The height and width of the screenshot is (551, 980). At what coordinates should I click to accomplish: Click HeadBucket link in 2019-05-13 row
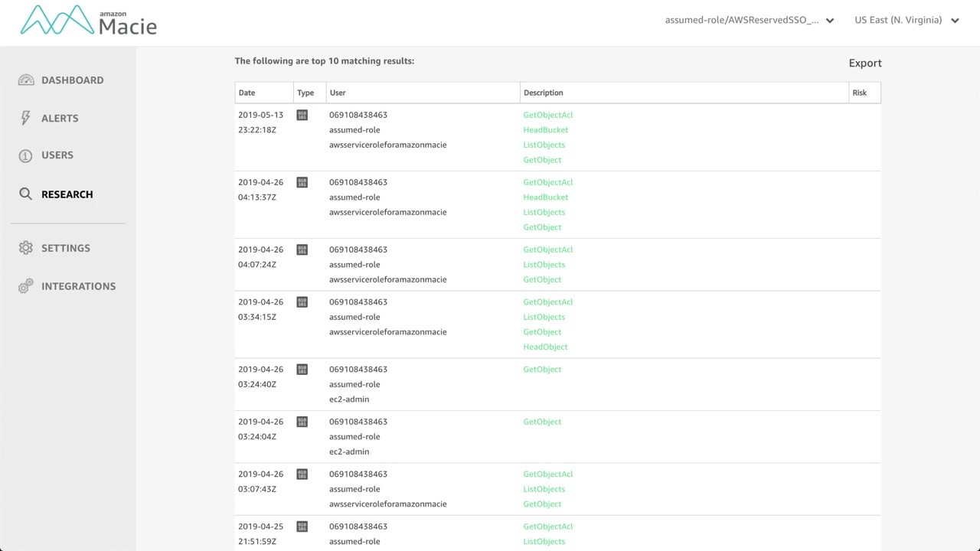tap(545, 130)
